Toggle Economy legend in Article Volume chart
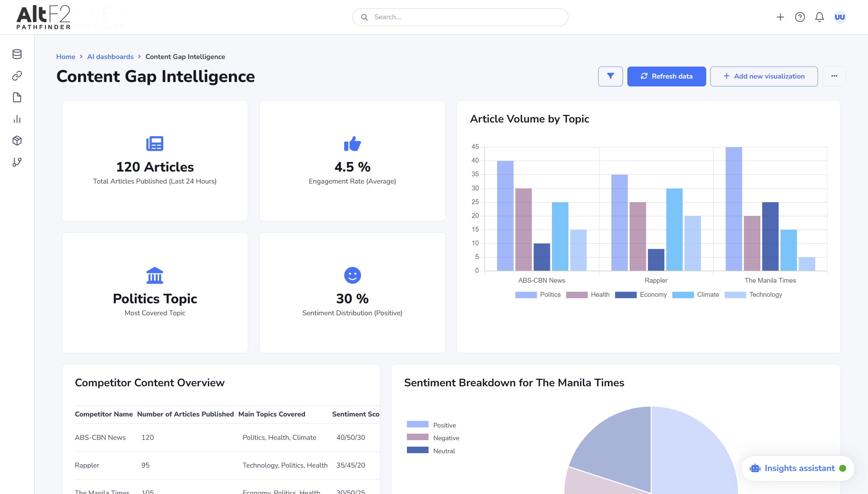The height and width of the screenshot is (494, 868). point(641,295)
